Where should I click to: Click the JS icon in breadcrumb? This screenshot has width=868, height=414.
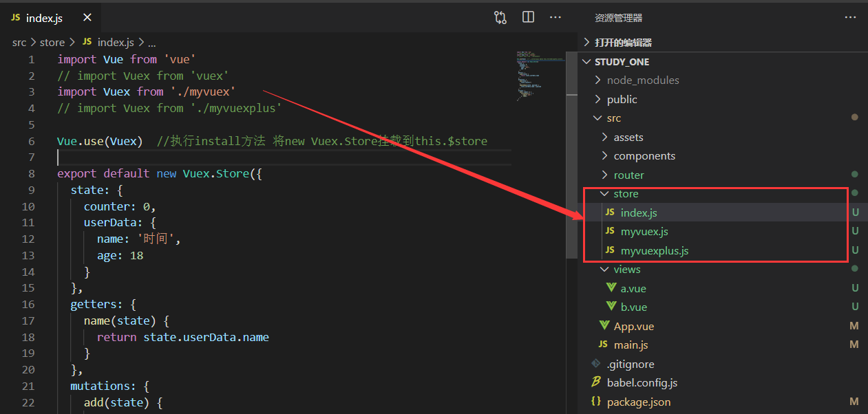tap(87, 43)
